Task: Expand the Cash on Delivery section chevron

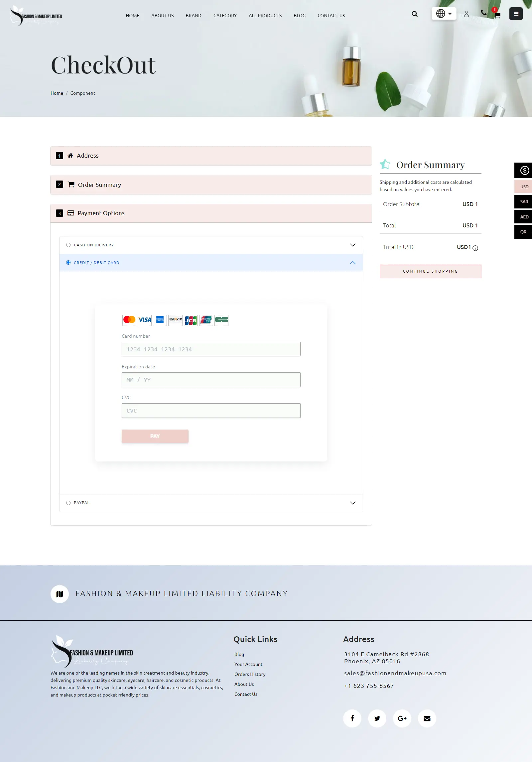Action: tap(352, 245)
